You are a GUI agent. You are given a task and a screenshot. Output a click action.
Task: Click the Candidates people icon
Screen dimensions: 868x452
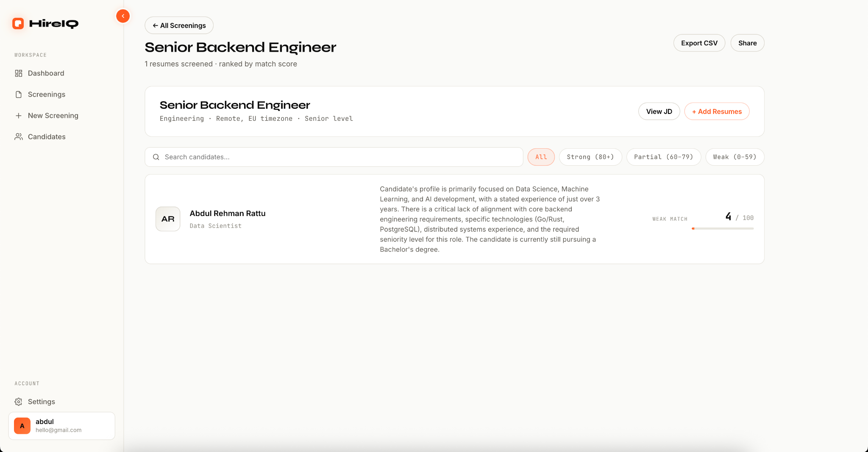[x=19, y=137]
